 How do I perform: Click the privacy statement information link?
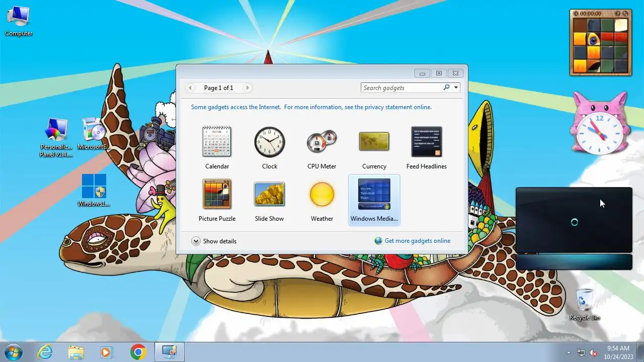[311, 107]
